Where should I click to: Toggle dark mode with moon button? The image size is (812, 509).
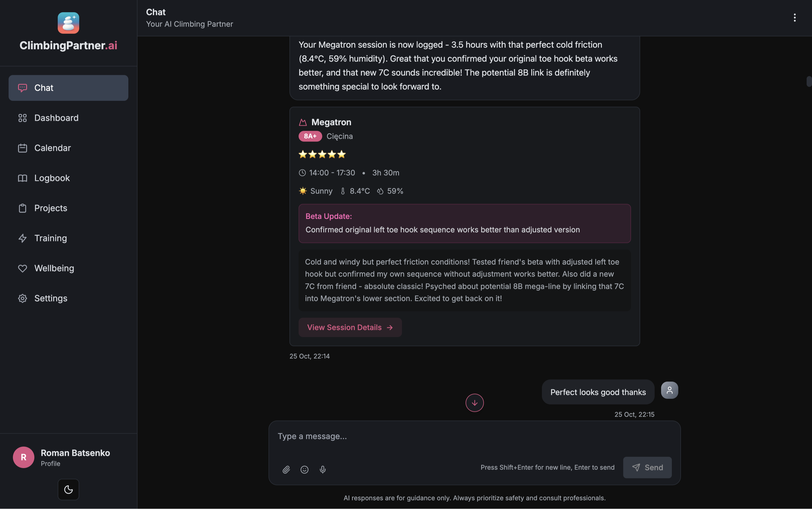point(68,489)
